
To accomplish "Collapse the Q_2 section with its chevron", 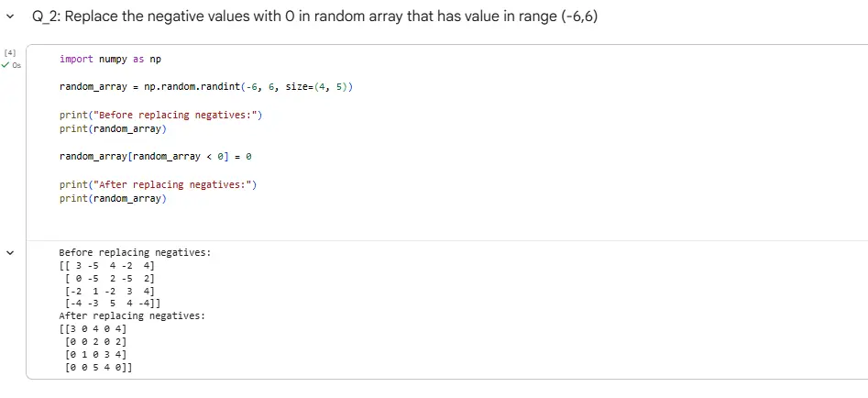I will [10, 17].
